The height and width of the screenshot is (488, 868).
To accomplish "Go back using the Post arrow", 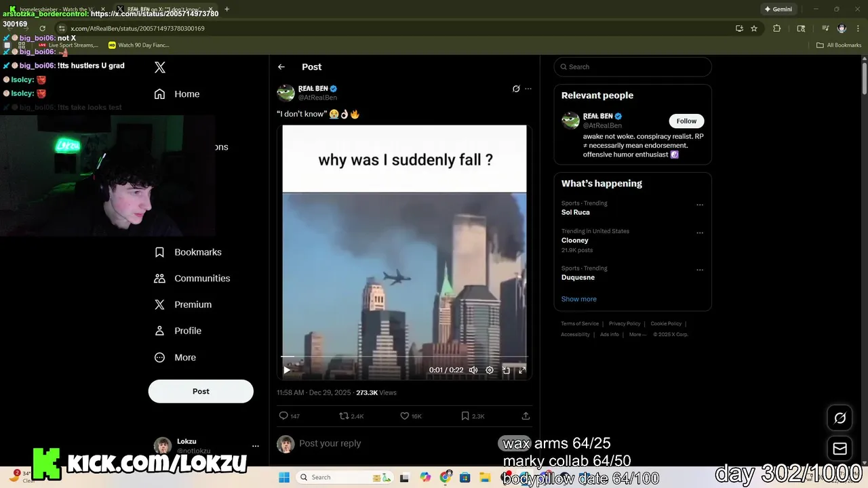I will 281,67.
